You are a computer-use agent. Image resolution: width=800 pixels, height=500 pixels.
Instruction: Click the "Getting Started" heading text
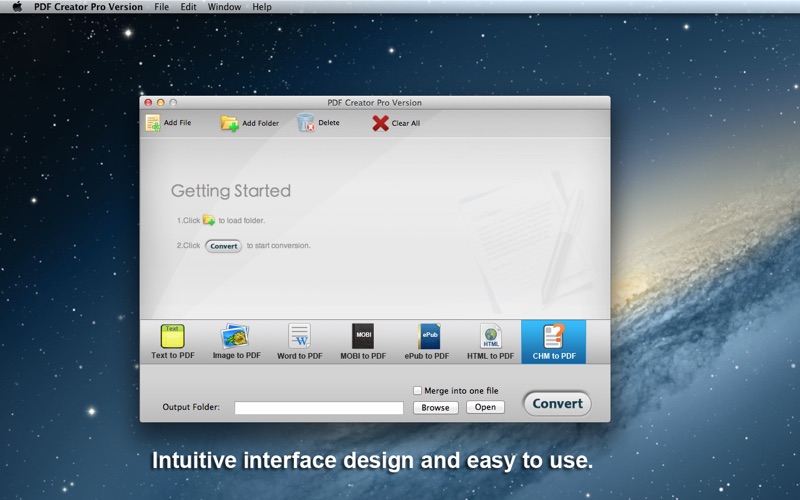click(x=231, y=191)
